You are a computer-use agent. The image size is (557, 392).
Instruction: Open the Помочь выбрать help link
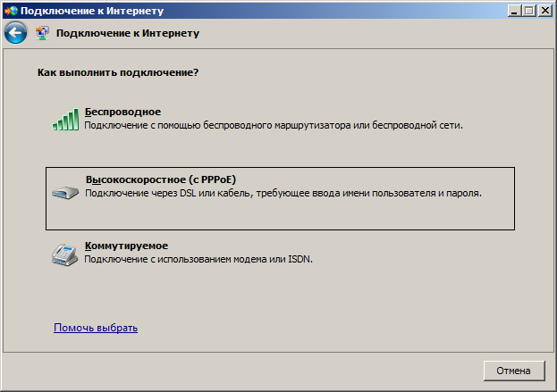96,328
